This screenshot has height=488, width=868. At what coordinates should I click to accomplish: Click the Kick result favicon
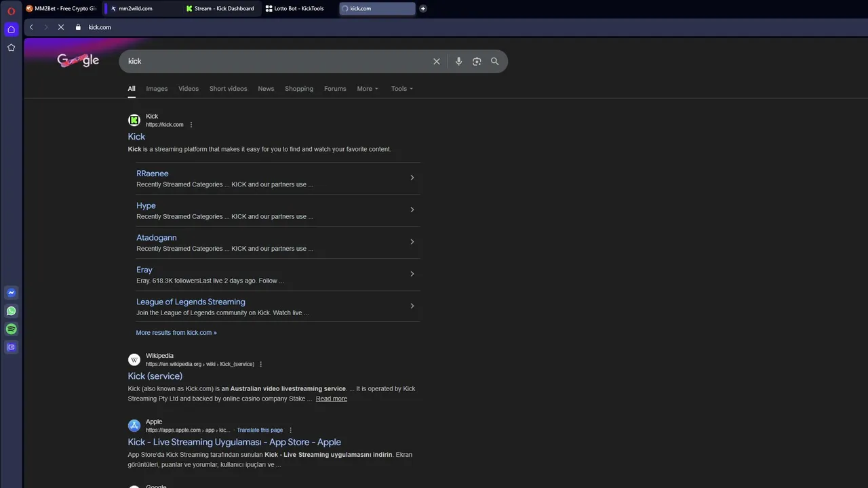click(x=134, y=120)
